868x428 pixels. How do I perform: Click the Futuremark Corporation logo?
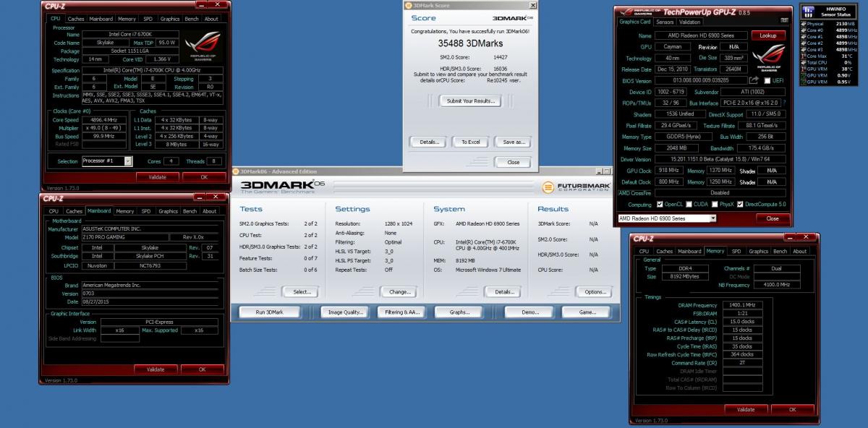click(x=576, y=187)
